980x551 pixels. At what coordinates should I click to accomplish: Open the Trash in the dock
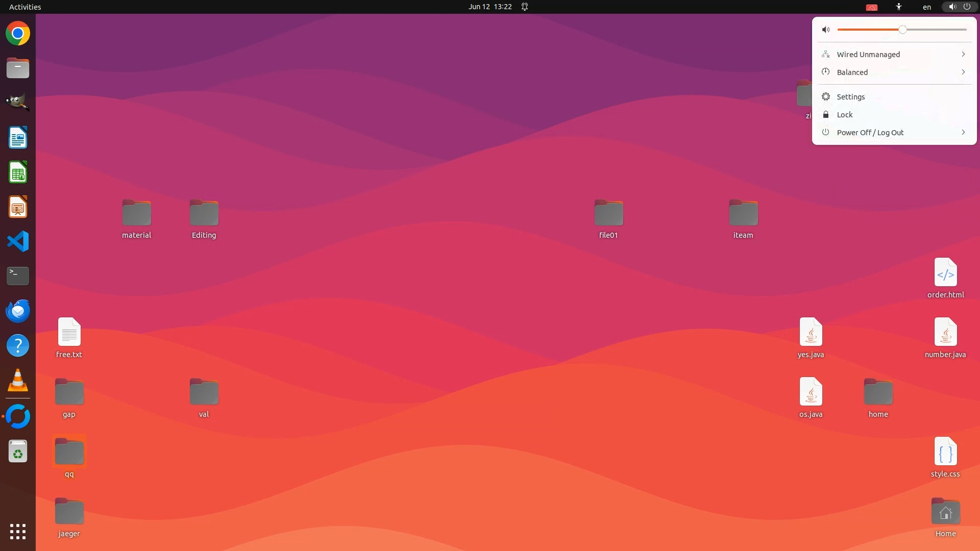18,452
